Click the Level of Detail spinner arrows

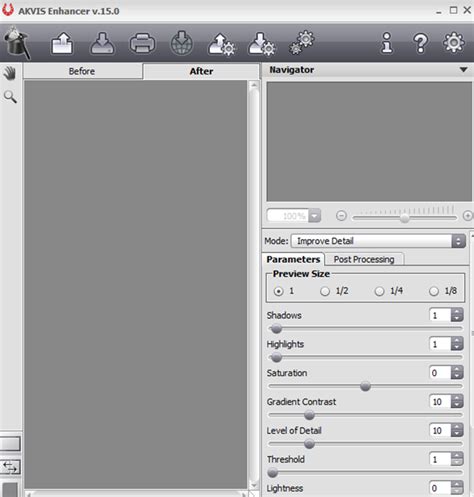pyautogui.click(x=457, y=430)
